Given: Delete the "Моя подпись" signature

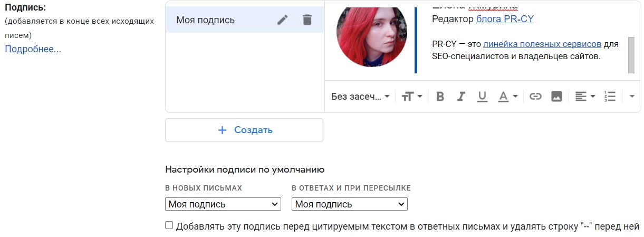Looking at the screenshot, I should click(307, 20).
